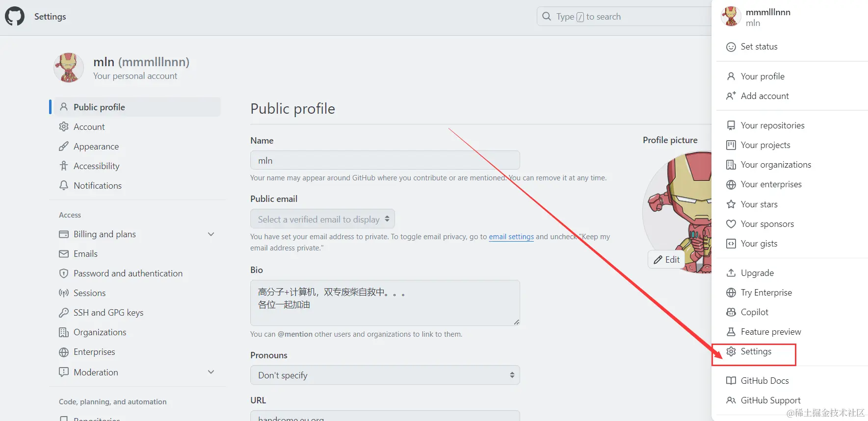Click the Name input field
The image size is (868, 421).
click(385, 160)
